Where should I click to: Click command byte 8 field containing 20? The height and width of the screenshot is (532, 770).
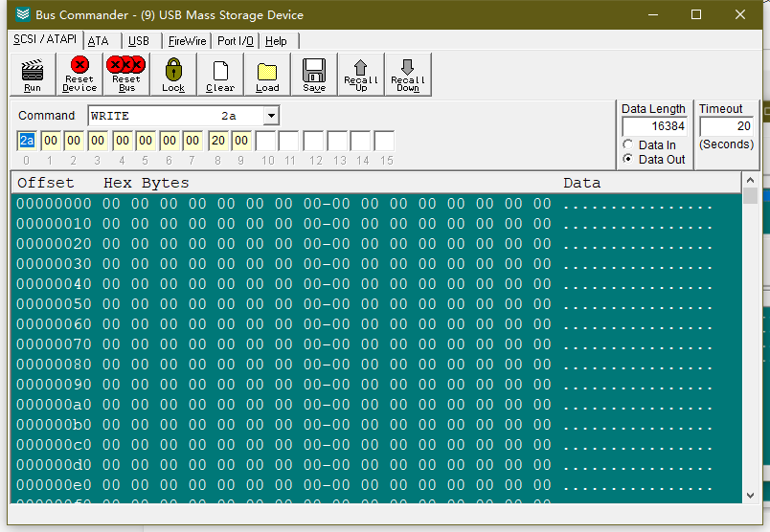point(218,141)
